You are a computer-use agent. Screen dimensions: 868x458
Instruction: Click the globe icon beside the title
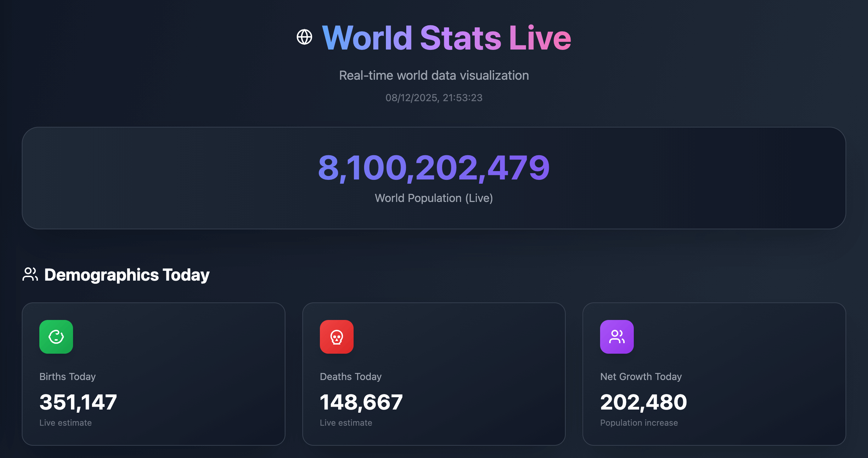[x=304, y=37]
